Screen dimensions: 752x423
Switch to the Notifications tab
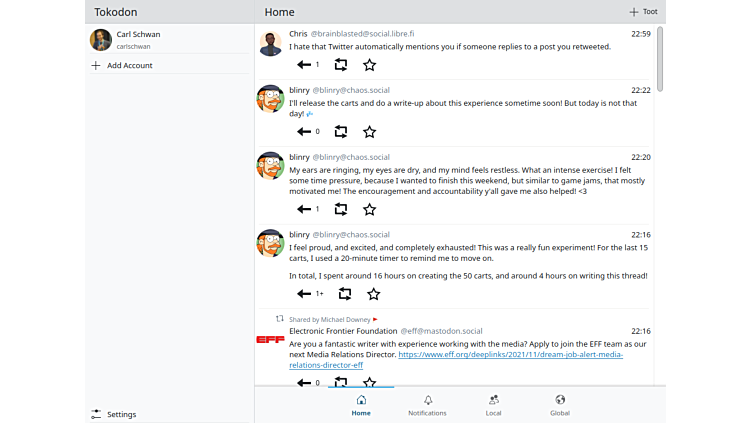point(427,405)
